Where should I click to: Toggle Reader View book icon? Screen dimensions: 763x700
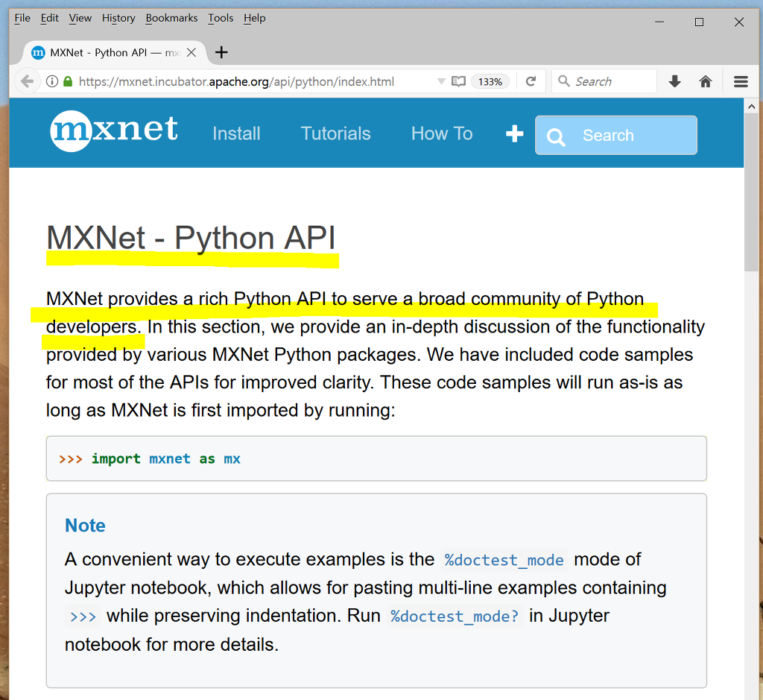(x=458, y=81)
